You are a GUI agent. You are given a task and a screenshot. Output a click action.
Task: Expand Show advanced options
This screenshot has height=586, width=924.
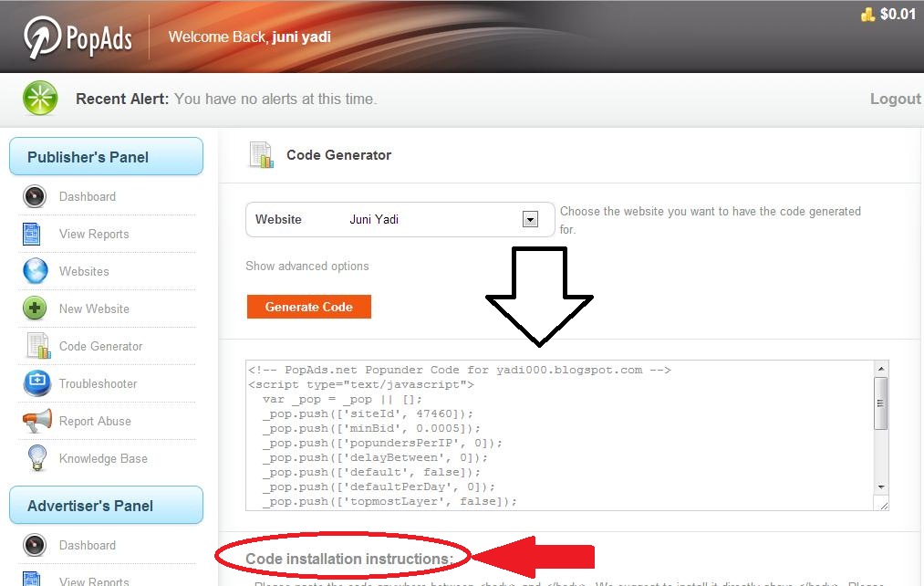tap(306, 266)
